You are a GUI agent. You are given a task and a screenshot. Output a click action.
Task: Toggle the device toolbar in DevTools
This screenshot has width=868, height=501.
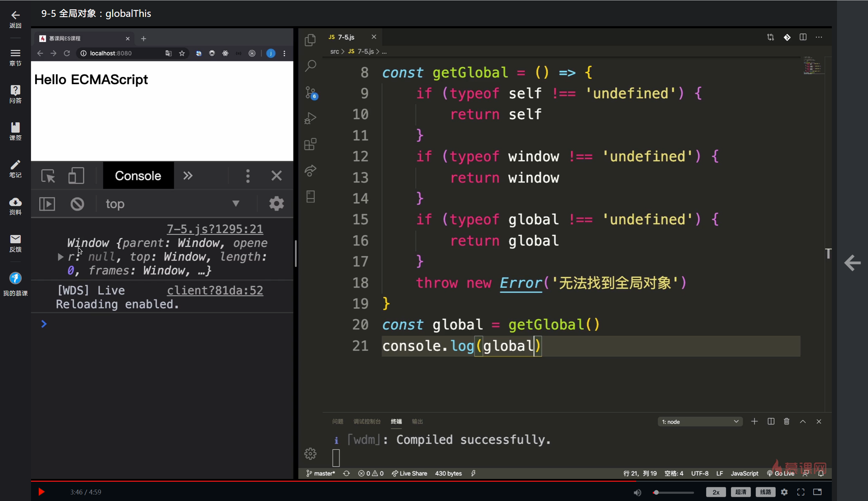pyautogui.click(x=76, y=176)
